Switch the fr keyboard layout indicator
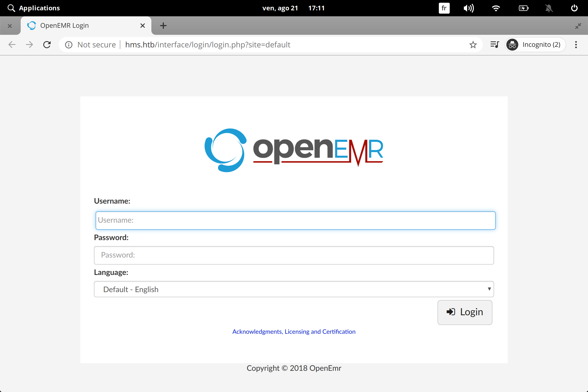 pos(444,8)
